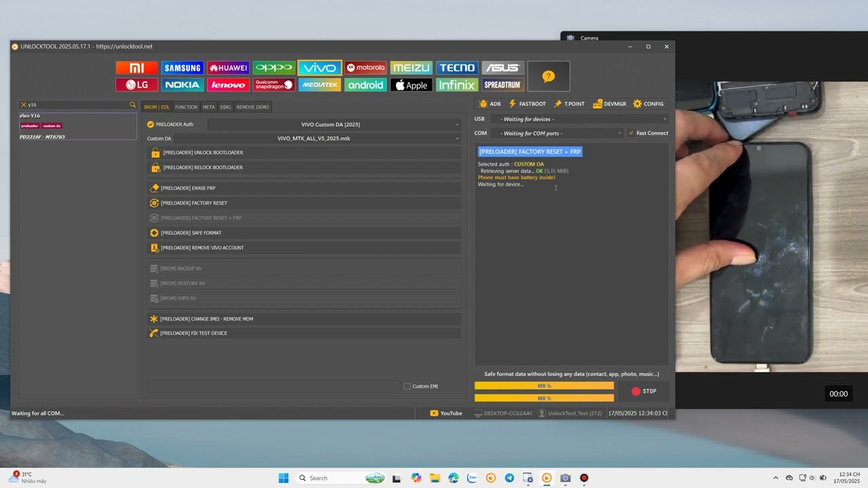Open the YouTube link in status bar
The image size is (868, 488).
point(446,413)
